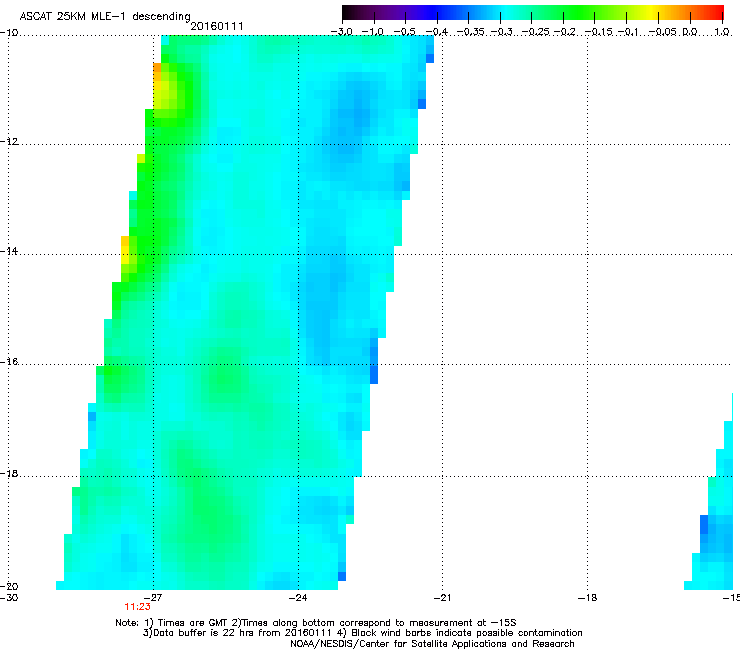Image resolution: width=740 pixels, height=650 pixels.
Task: Click the latitude axis label -14
Action: [9, 251]
